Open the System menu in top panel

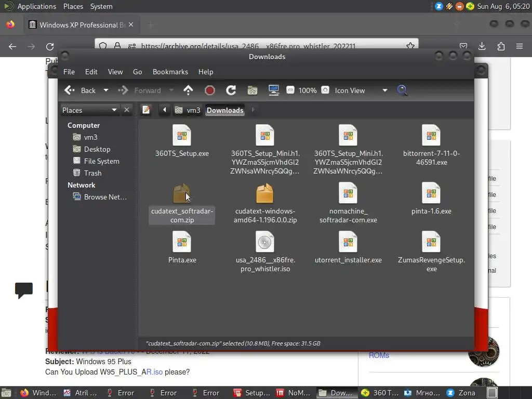101,6
